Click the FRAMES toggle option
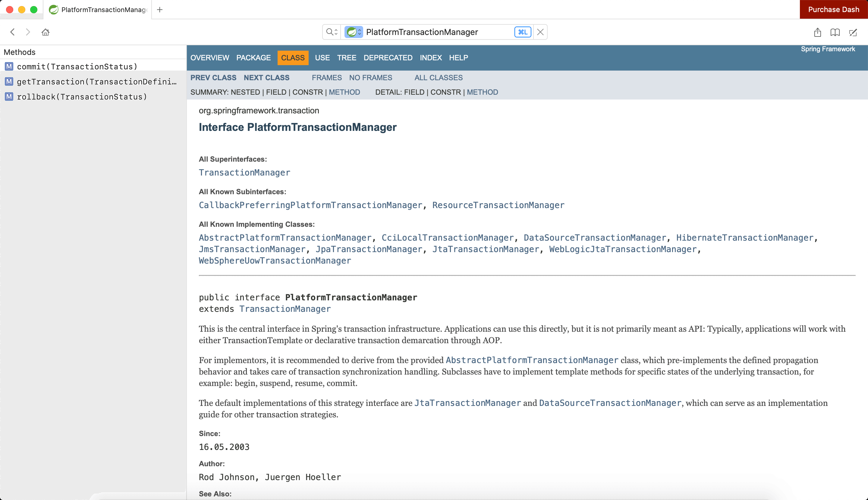868x500 pixels. (x=327, y=78)
